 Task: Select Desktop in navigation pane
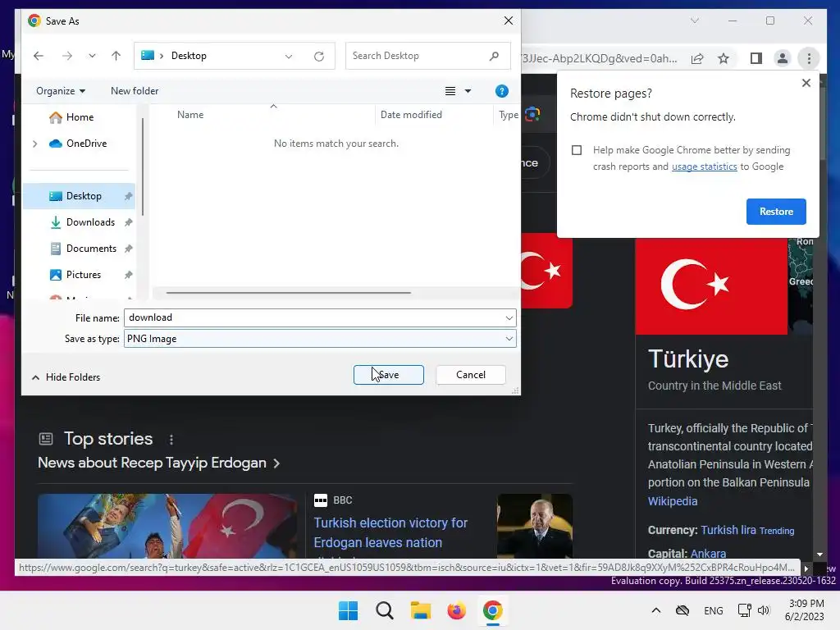coord(80,196)
